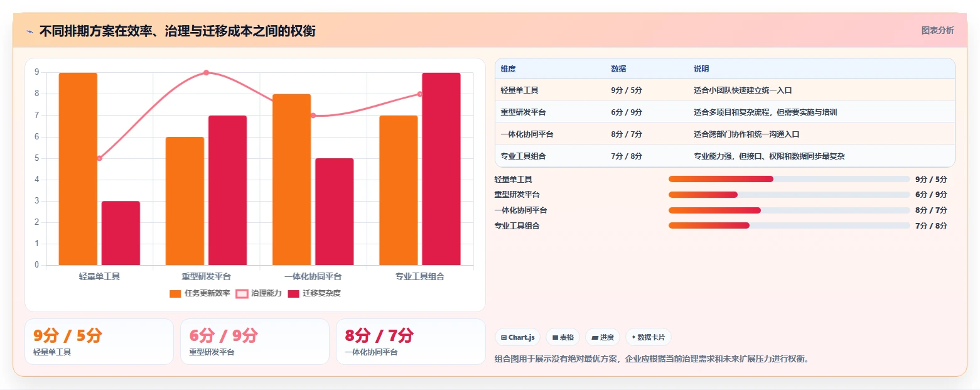Select the 进度 tag chip
This screenshot has height=390, width=980.
(603, 337)
